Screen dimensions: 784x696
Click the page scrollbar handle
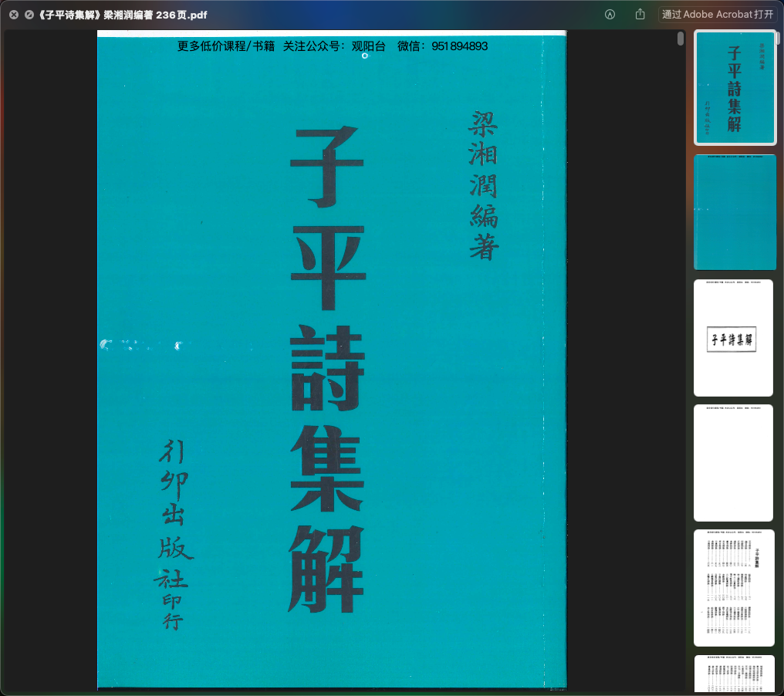pyautogui.click(x=680, y=39)
